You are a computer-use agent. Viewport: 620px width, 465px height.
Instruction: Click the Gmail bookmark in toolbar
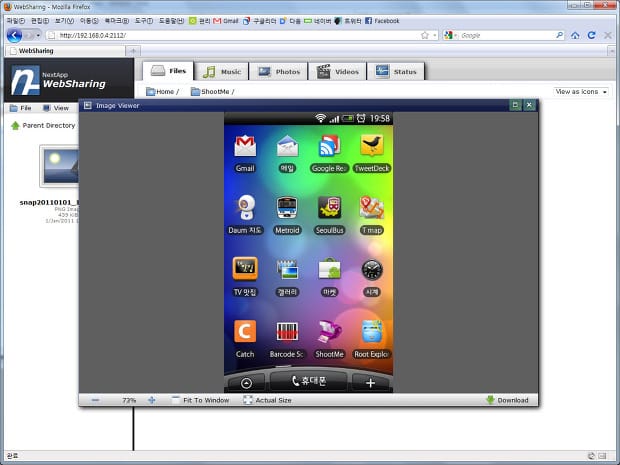point(226,21)
